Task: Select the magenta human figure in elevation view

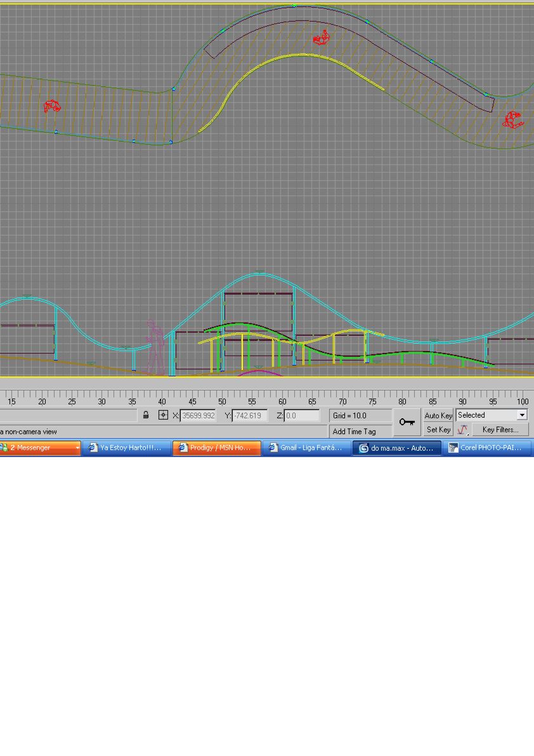Action: click(155, 347)
